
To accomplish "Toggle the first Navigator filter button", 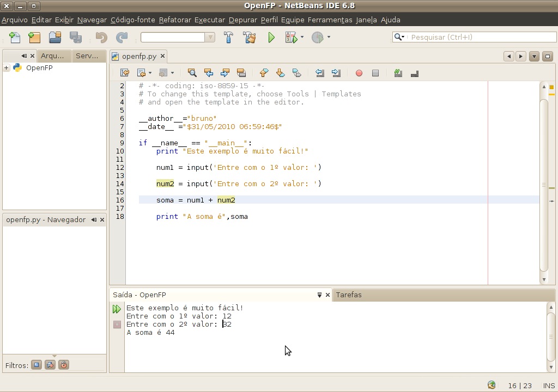I will pos(37,365).
